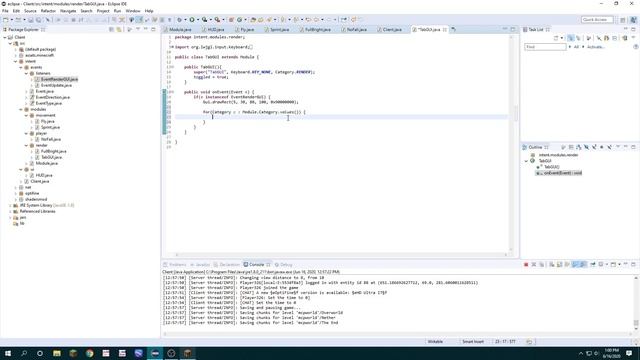Collapse the listeners package
The image size is (640, 360).
tap(27, 73)
